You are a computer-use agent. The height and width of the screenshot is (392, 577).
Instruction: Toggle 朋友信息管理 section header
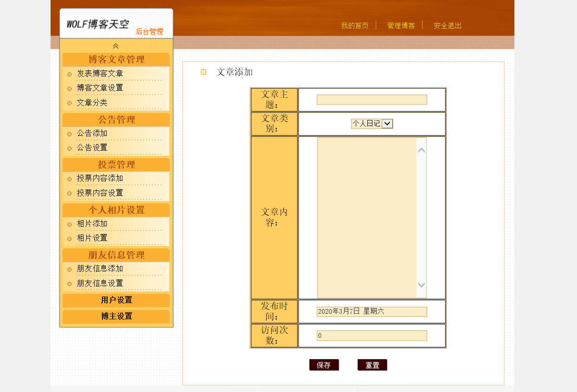click(x=116, y=255)
